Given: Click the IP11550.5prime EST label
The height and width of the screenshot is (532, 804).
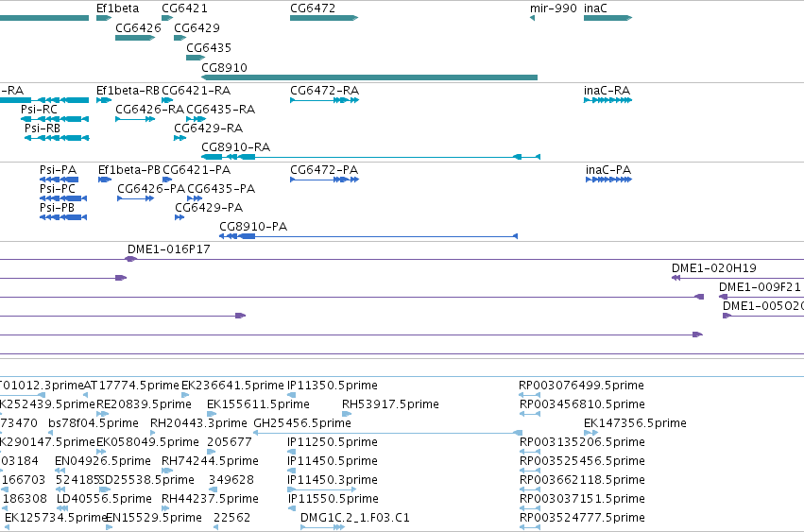Looking at the screenshot, I should (334, 499).
